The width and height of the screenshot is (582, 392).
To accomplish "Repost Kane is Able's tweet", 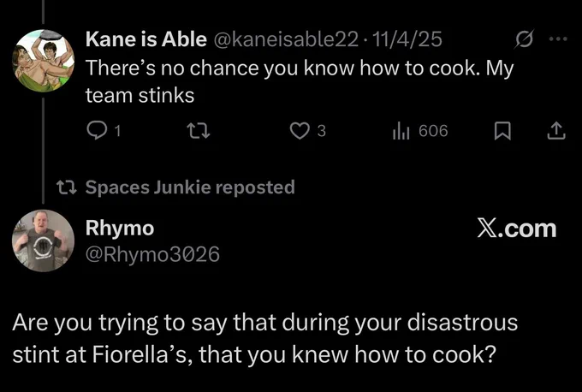I will pyautogui.click(x=199, y=131).
